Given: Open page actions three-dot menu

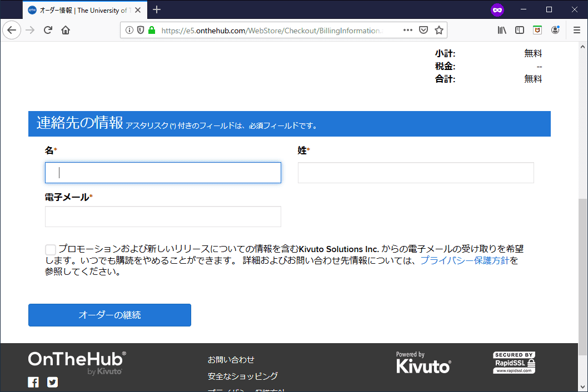Looking at the screenshot, I should 407,31.
